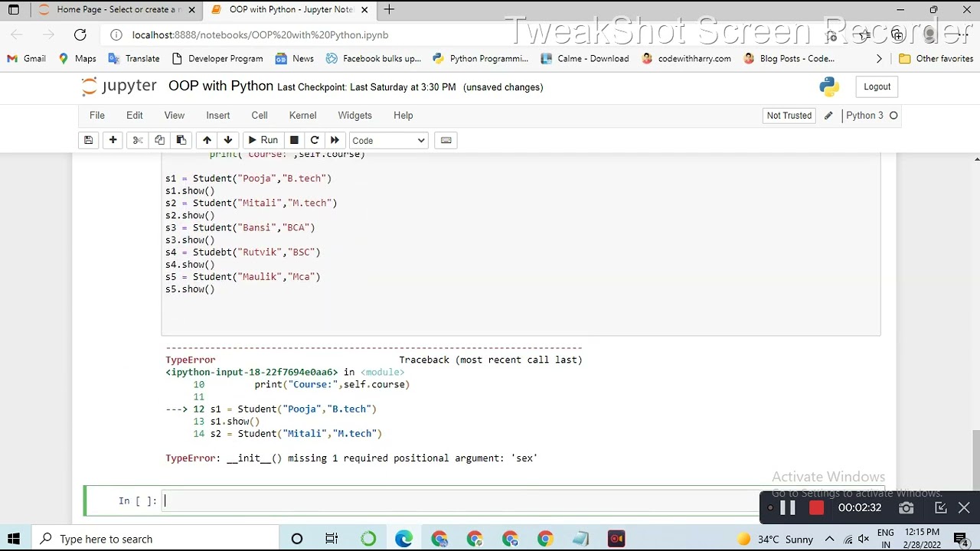Screen dimensions: 980x551
Task: Reload the page
Action: tap(80, 34)
